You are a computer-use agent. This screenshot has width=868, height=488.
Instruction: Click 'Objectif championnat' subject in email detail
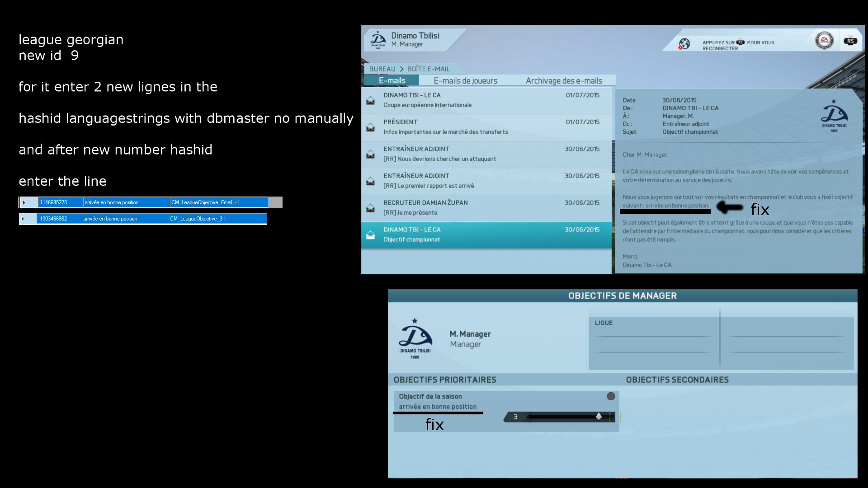[x=690, y=132]
